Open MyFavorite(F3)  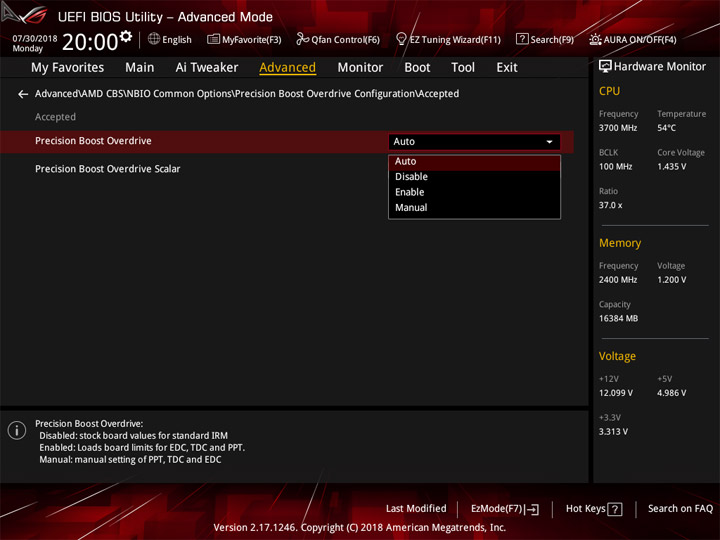pos(244,39)
